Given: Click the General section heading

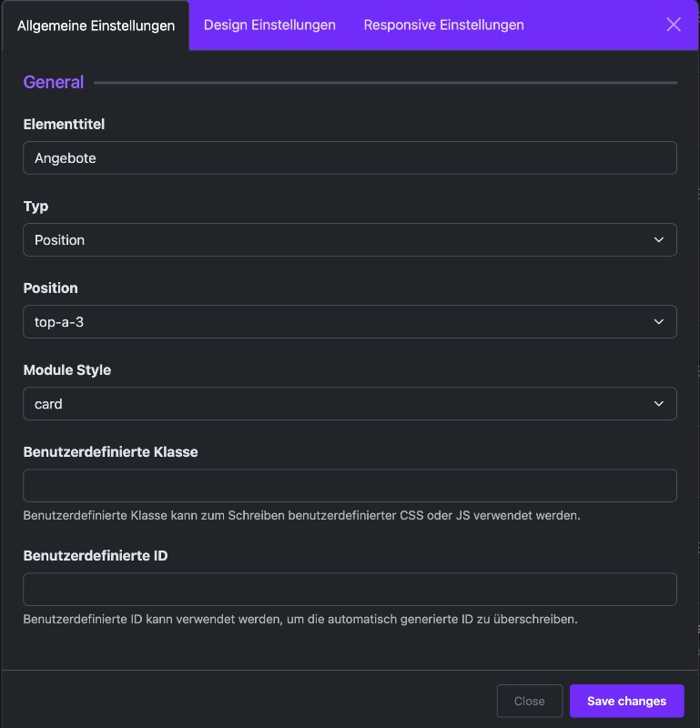Looking at the screenshot, I should coord(54,82).
